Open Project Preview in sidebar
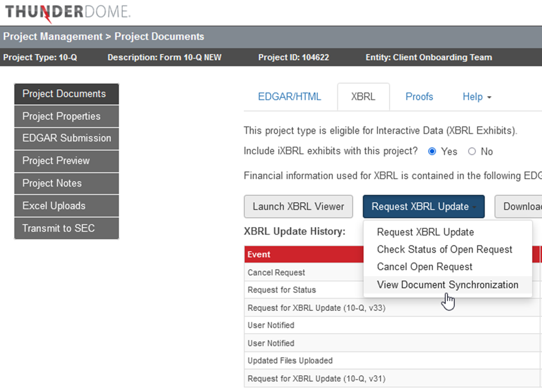Screen dimensions: 542x392 coord(66,161)
